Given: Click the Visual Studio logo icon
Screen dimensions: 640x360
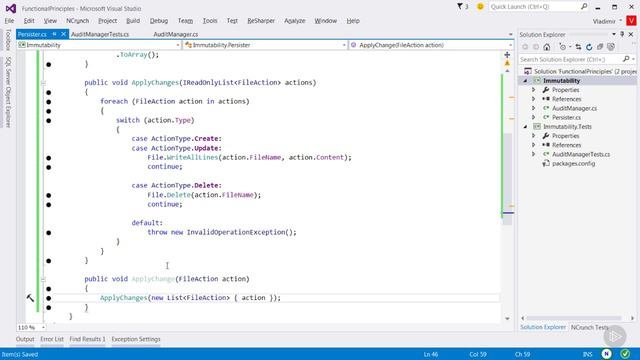Looking at the screenshot, I should pyautogui.click(x=11, y=8).
